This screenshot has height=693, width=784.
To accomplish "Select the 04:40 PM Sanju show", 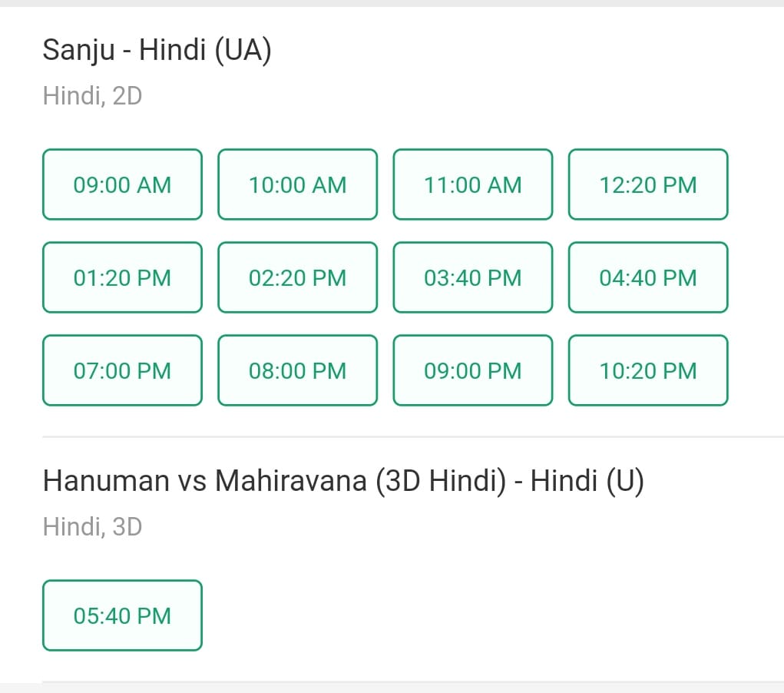I will tap(648, 277).
